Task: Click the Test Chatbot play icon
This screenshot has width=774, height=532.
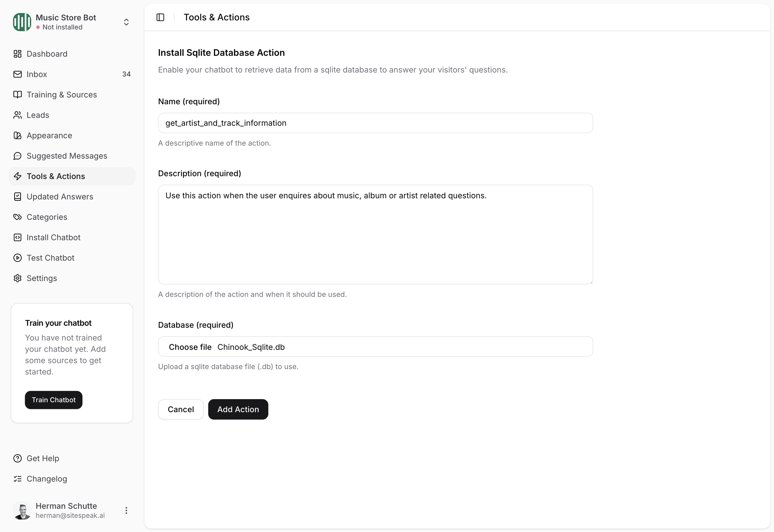Action: tap(17, 258)
